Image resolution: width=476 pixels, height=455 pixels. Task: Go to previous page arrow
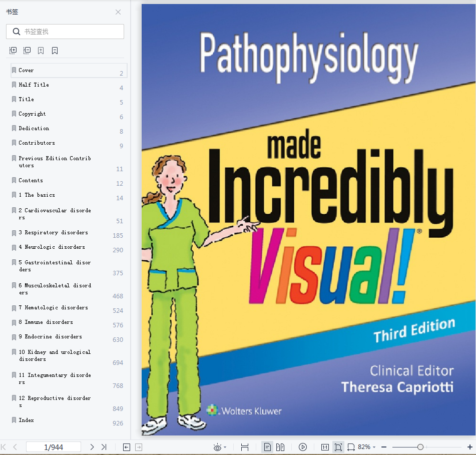(15, 447)
